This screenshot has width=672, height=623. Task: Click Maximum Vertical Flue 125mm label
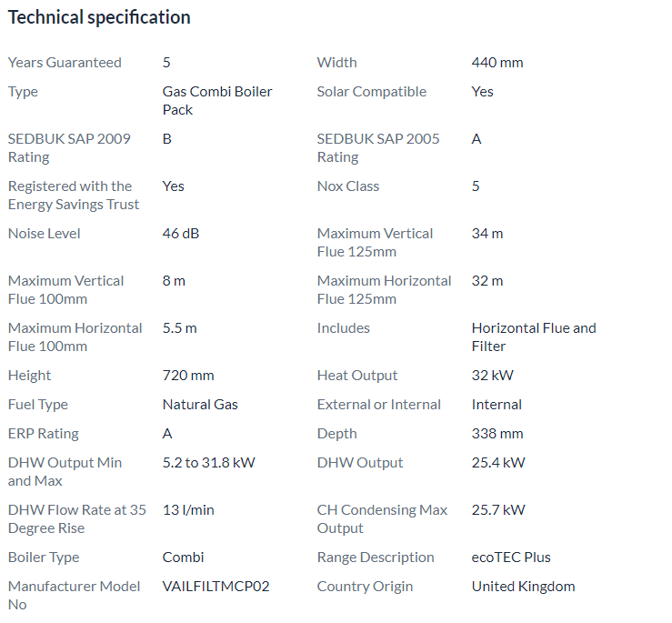click(375, 242)
